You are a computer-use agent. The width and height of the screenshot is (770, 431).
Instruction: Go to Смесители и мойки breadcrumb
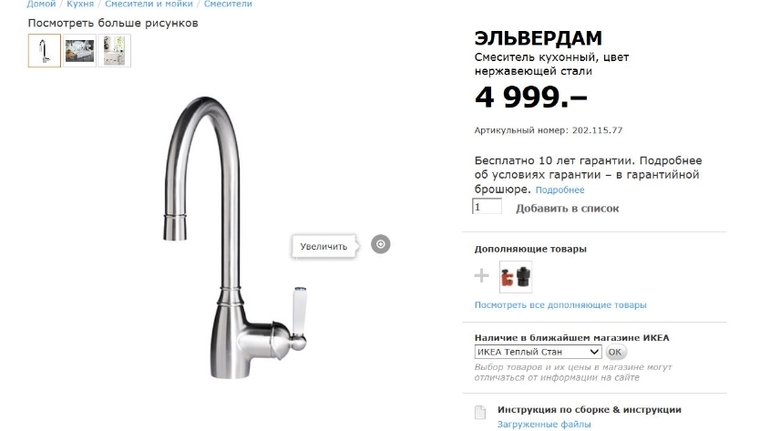click(x=149, y=4)
